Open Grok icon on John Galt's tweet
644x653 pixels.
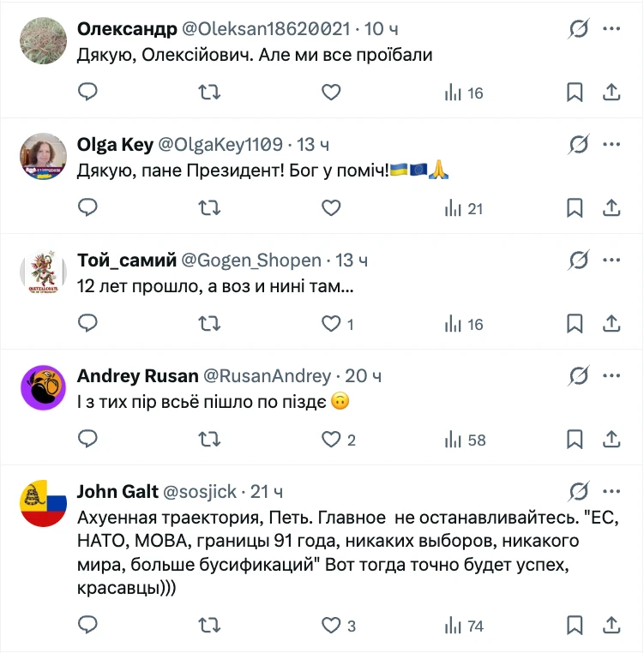tap(579, 491)
